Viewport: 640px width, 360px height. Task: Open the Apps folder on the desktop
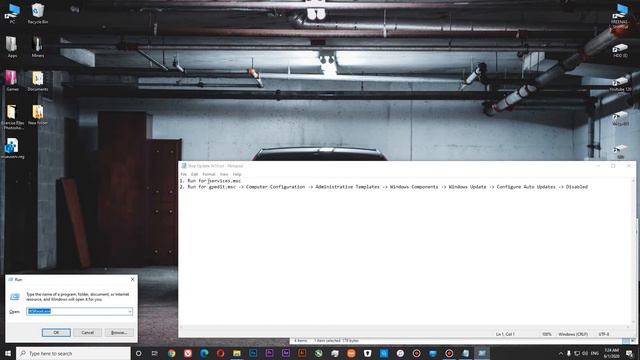[12, 47]
